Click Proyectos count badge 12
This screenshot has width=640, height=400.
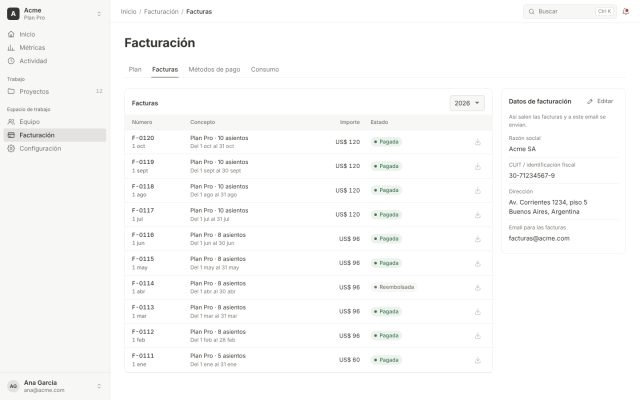coord(99,91)
